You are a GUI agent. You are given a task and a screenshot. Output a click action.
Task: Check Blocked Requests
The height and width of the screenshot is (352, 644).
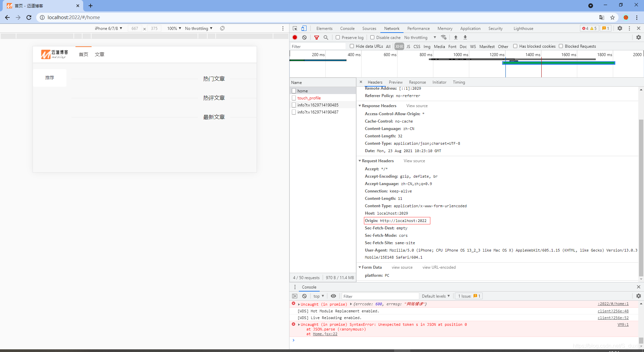[x=561, y=46]
